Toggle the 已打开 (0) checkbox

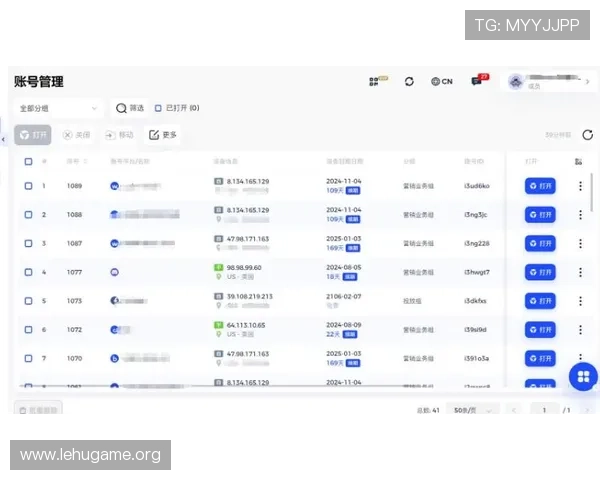pyautogui.click(x=158, y=108)
